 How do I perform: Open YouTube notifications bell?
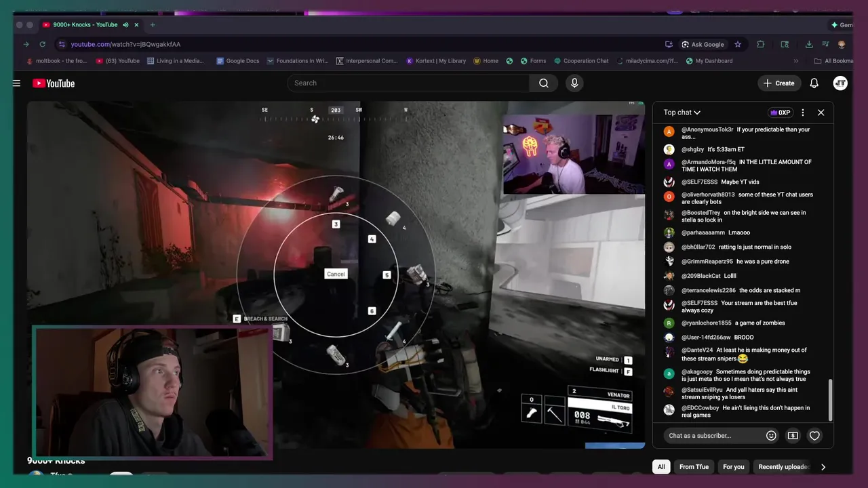(814, 83)
